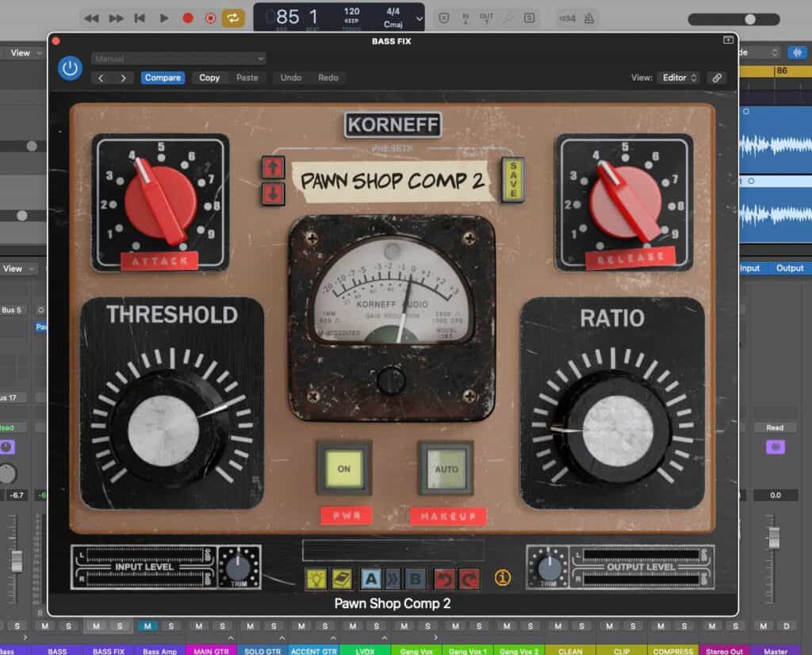Open the Read automation mode on right strip
This screenshot has width=812, height=655.
click(775, 427)
